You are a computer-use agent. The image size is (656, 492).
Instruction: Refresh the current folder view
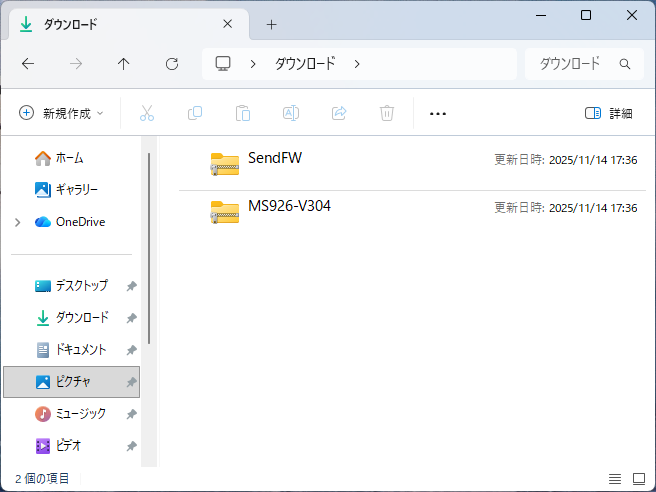pos(172,64)
